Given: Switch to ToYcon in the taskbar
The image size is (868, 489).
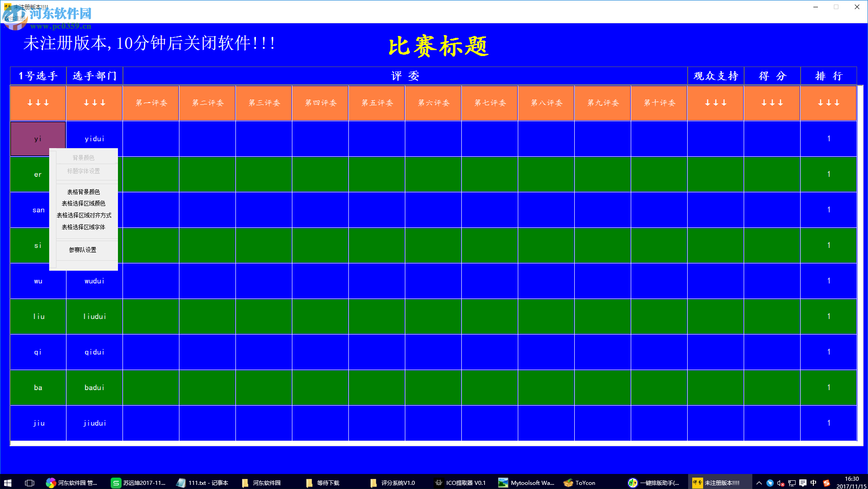Looking at the screenshot, I should (580, 483).
